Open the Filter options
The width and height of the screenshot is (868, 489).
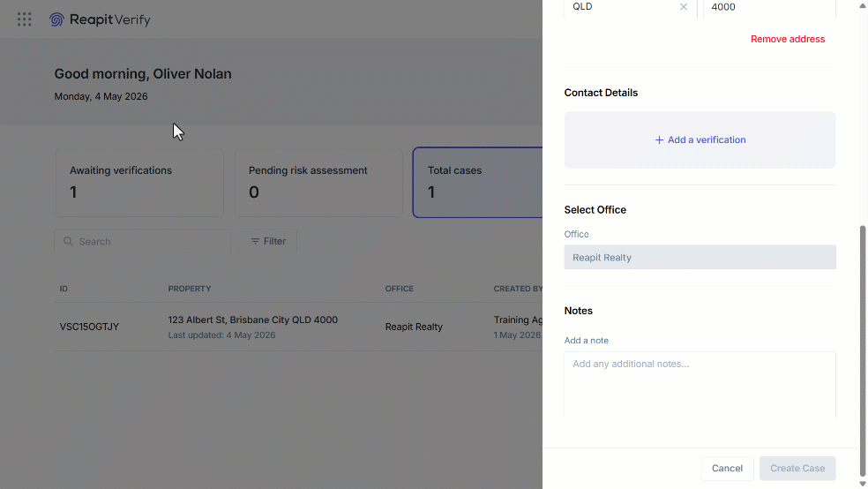pyautogui.click(x=268, y=242)
